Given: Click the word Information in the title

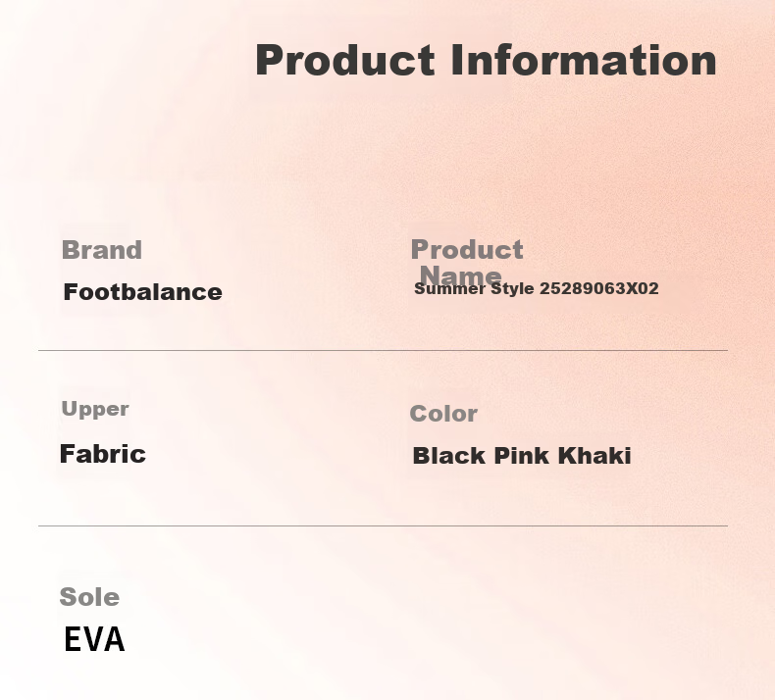Looking at the screenshot, I should point(584,60).
